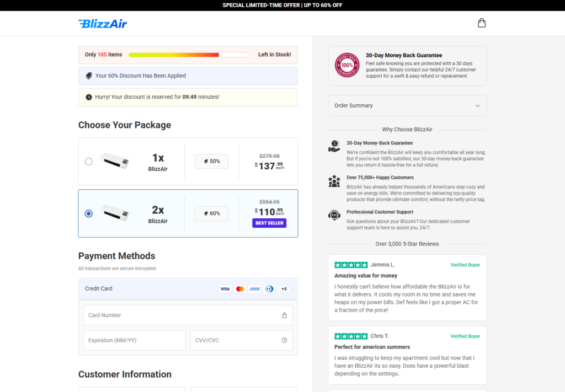Click the 'Over 75,000+ Happy Customers' heading
Image resolution: width=565 pixels, height=392 pixels.
tap(380, 178)
